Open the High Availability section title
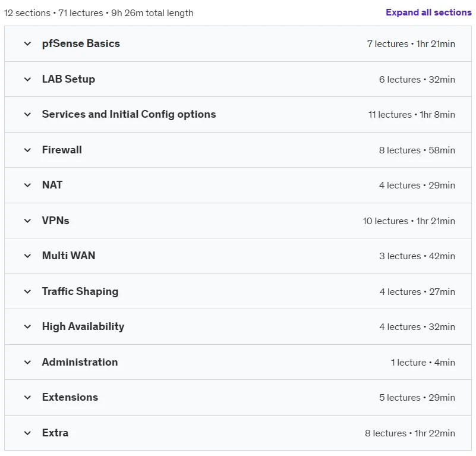This screenshot has height=456, width=476. point(83,326)
